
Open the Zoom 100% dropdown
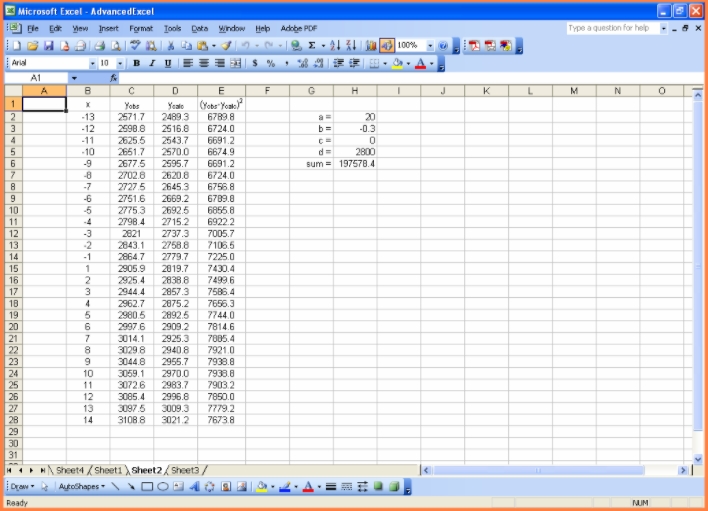[x=431, y=46]
